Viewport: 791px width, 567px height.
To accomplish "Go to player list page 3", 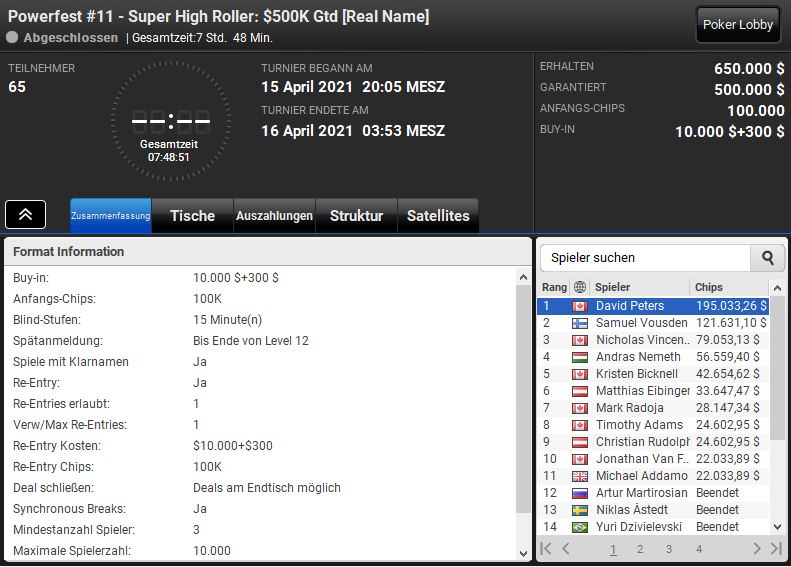I will click(668, 549).
